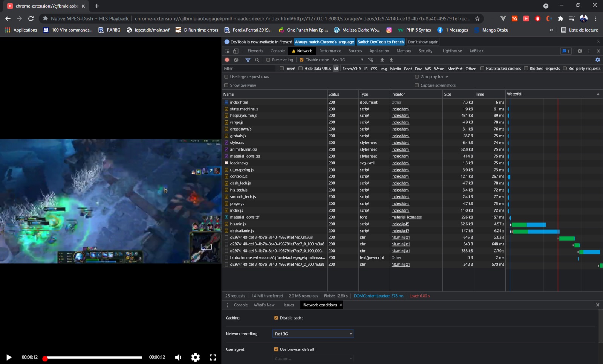Open the Manga Otaku bookmark

[491, 30]
